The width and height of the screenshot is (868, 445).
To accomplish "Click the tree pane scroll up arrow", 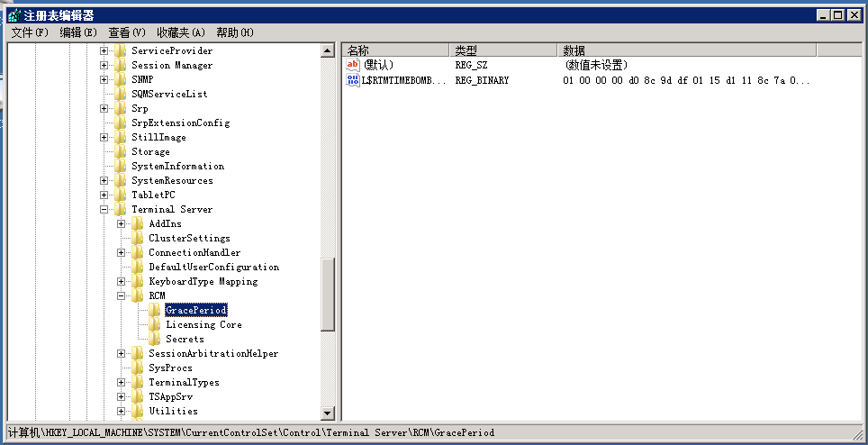I will 327,51.
